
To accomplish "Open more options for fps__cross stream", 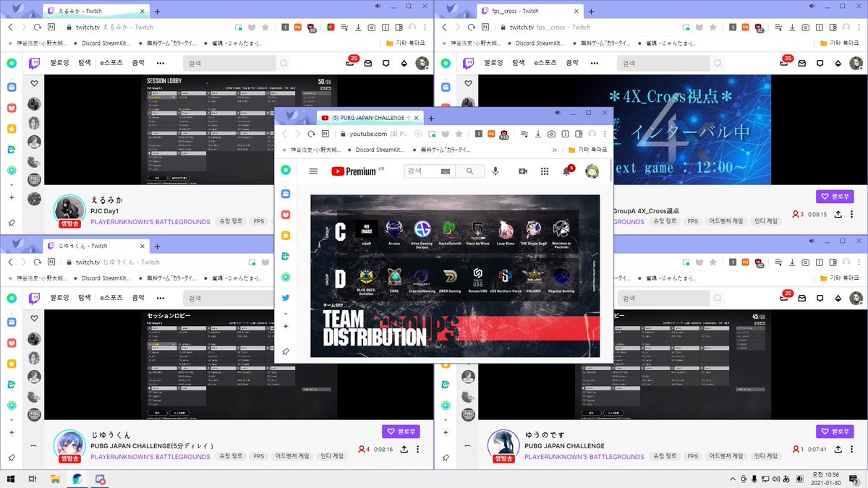I will [x=851, y=215].
